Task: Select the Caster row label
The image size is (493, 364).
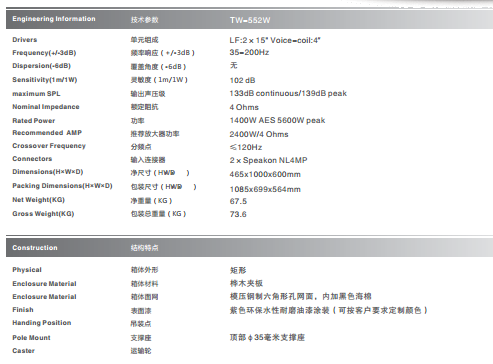Action: pos(23,351)
